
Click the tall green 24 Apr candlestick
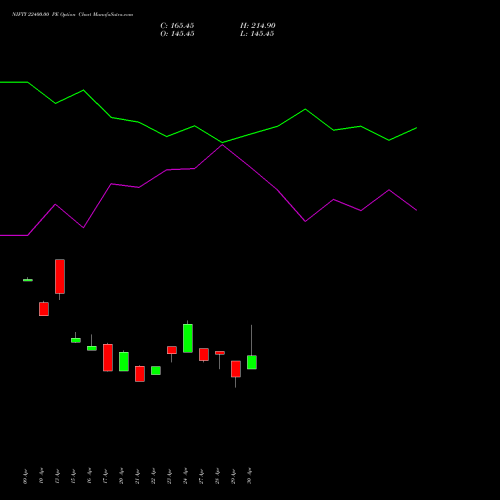[188, 338]
